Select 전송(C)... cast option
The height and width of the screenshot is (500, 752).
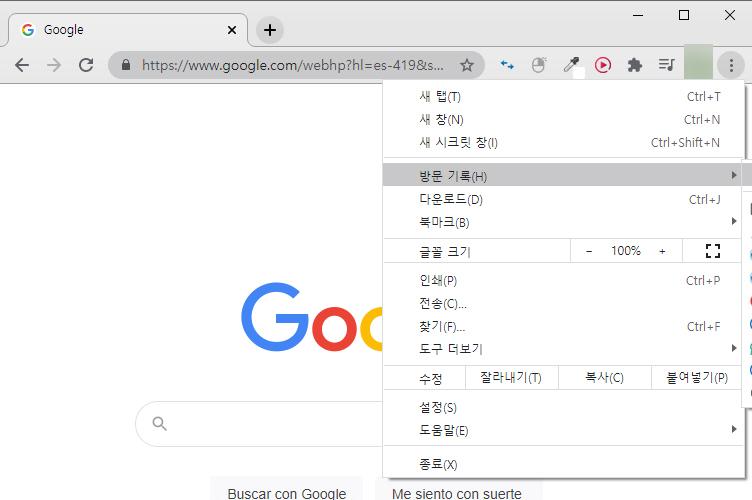[564, 303]
